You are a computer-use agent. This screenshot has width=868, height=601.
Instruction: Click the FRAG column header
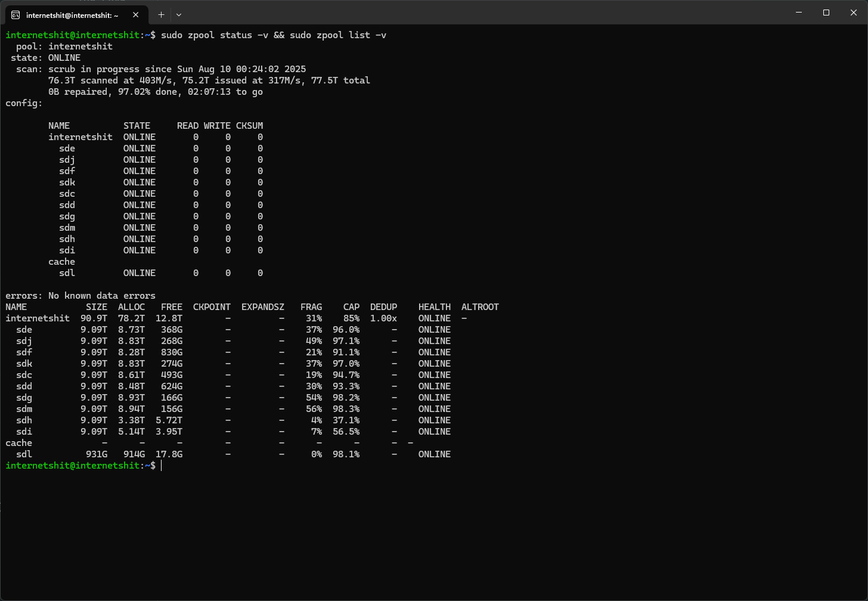point(311,307)
